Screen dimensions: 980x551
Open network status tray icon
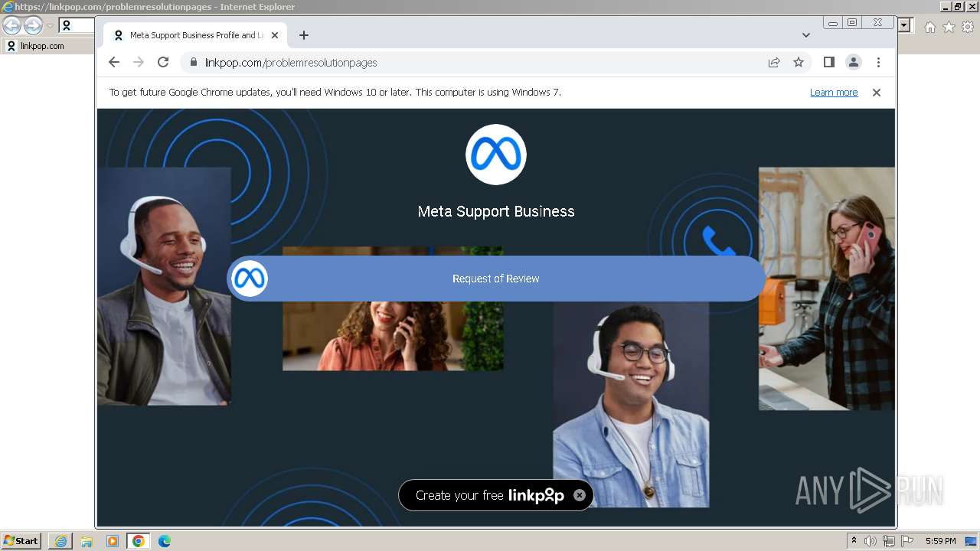pyautogui.click(x=889, y=541)
